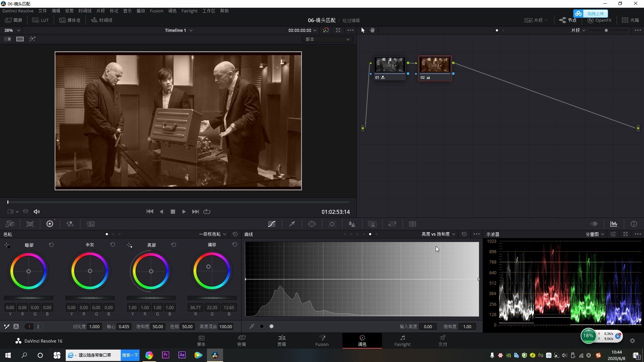
Task: Select the Color Wheels palette icon
Action: pyautogui.click(x=50, y=224)
